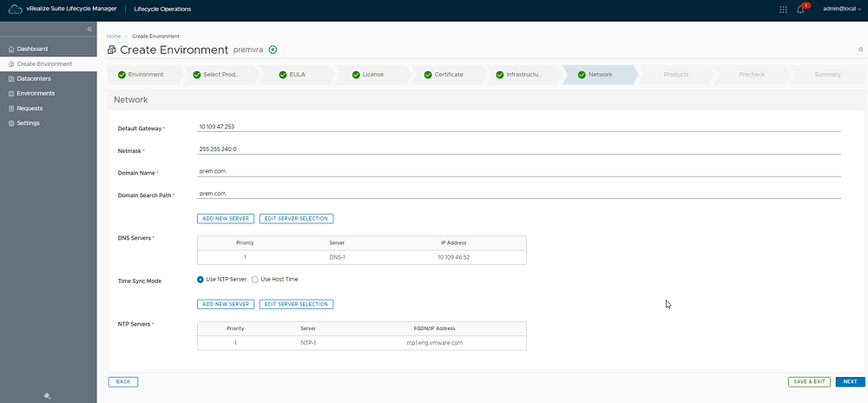Select the DNS-1 server cell
Screen dimensions: 868x403
(x=337, y=257)
